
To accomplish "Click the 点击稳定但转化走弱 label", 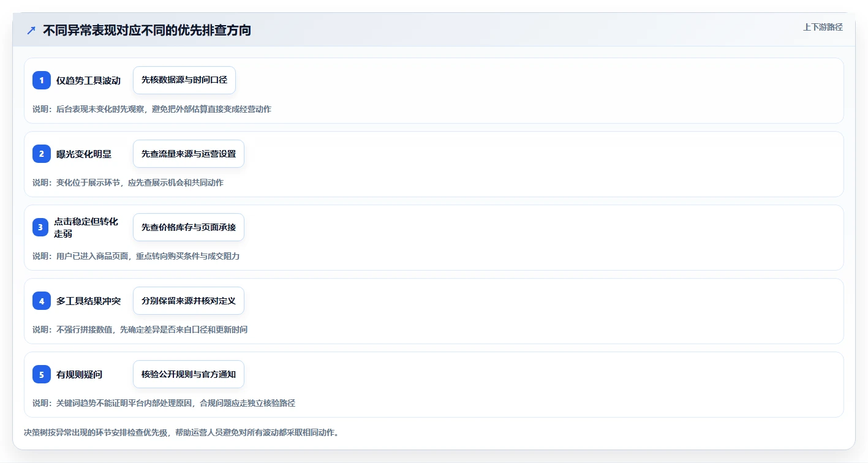I will click(x=86, y=227).
